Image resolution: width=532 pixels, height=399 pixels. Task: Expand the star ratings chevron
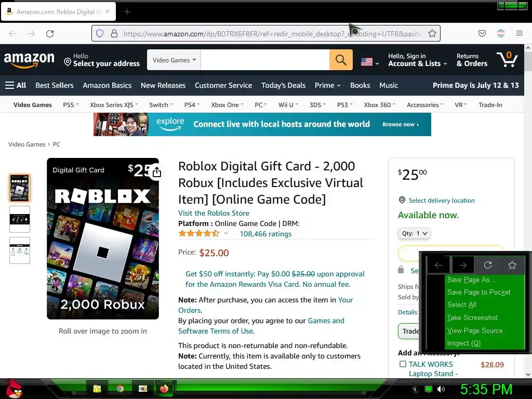point(226,233)
